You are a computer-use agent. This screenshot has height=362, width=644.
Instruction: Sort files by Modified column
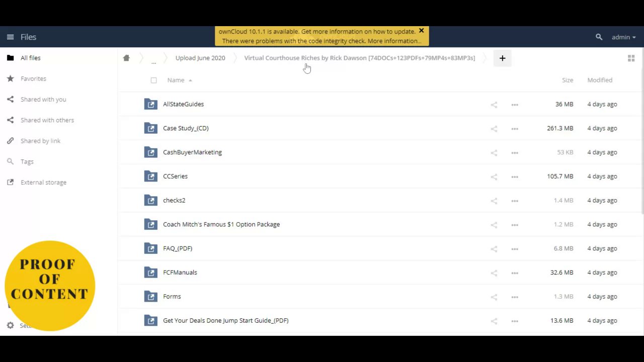600,80
